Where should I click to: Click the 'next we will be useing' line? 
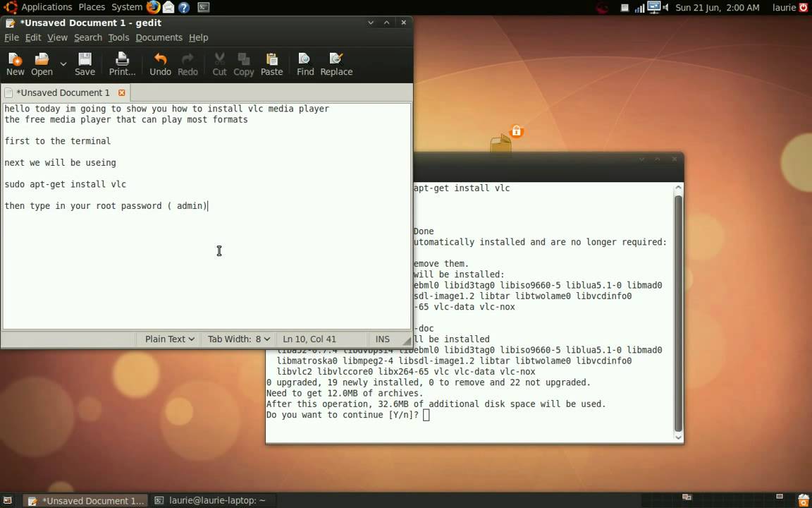click(60, 163)
